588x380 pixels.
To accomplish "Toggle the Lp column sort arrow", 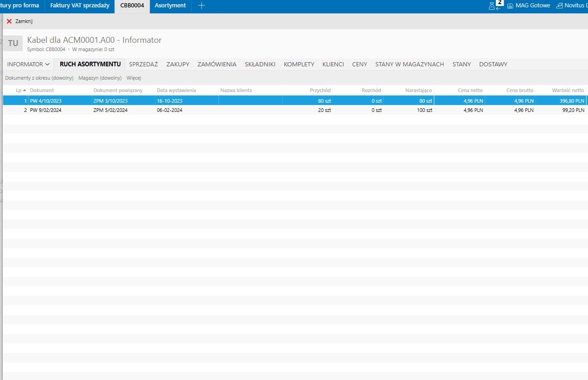I will tap(24, 90).
